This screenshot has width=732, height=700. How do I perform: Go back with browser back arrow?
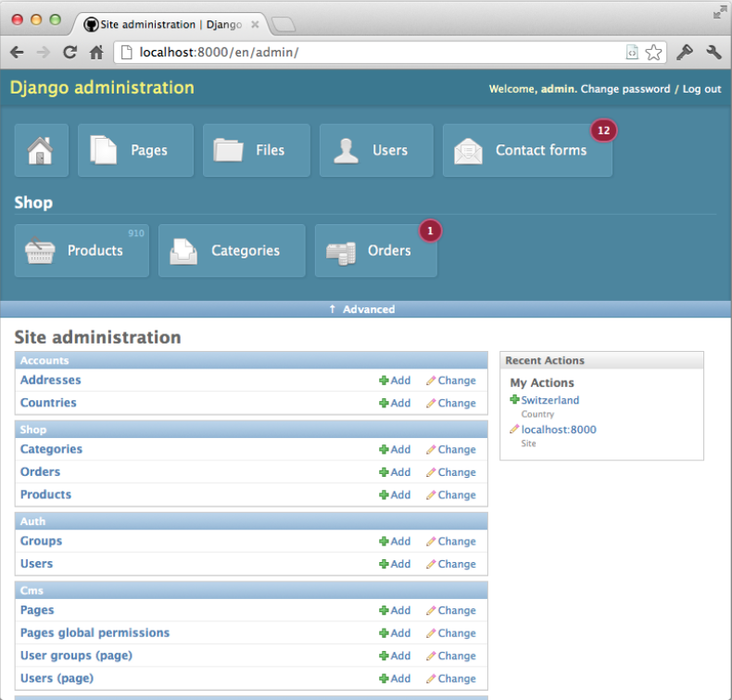17,52
